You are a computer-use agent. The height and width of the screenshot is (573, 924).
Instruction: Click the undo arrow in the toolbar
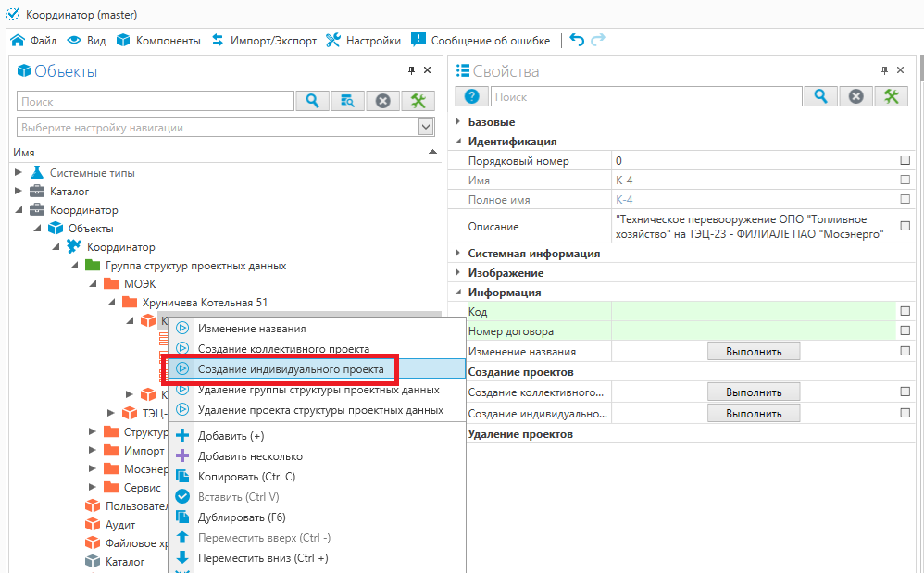tap(577, 40)
